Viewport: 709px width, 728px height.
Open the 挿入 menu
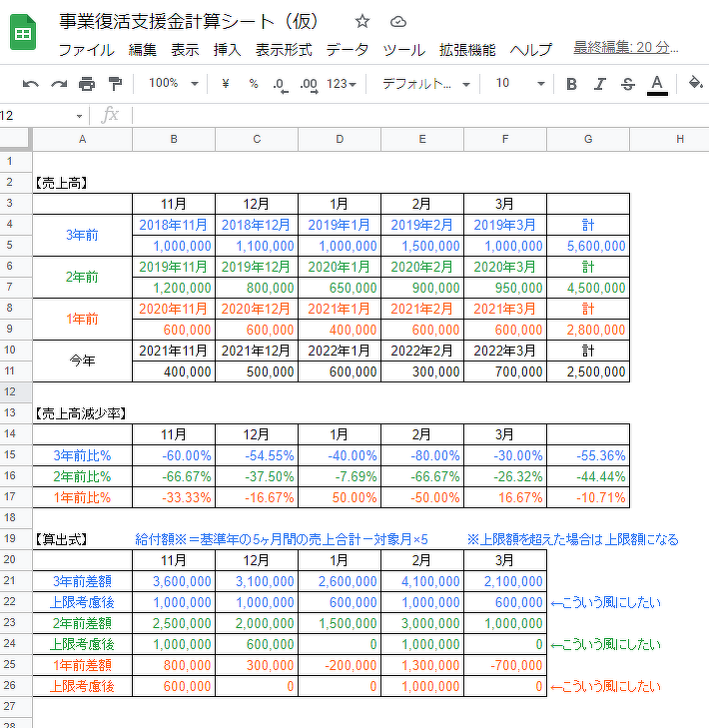click(228, 50)
